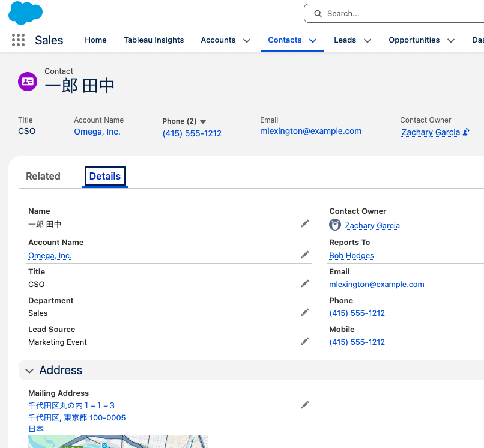The image size is (484, 448).
Task: Edit the Department field via pencil icon
Action: (x=305, y=312)
